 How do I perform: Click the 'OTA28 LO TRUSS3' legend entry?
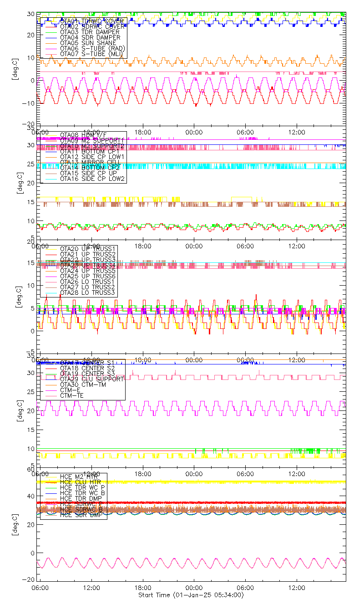pyautogui.click(x=88, y=292)
